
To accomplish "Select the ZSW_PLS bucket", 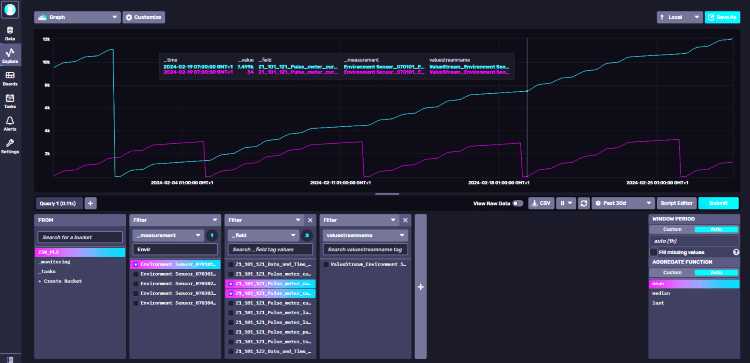I will pos(80,252).
